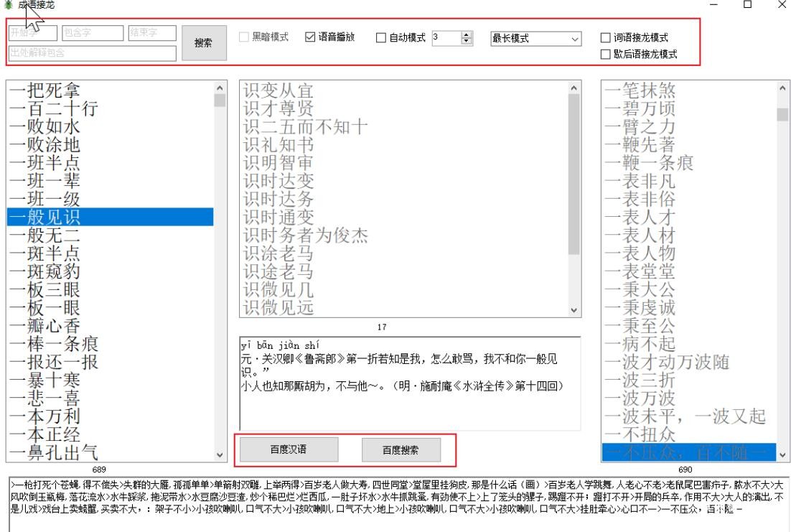Select highlighted 一般见识 entry

pos(110,217)
